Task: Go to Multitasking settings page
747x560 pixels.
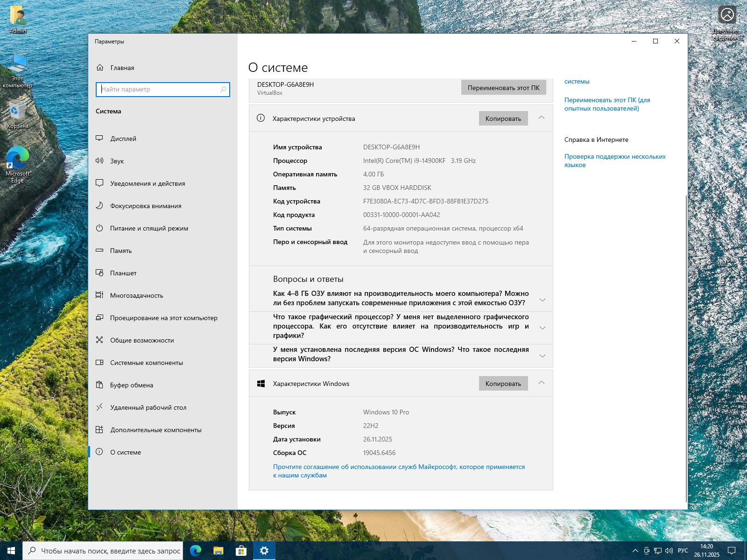Action: click(x=136, y=295)
